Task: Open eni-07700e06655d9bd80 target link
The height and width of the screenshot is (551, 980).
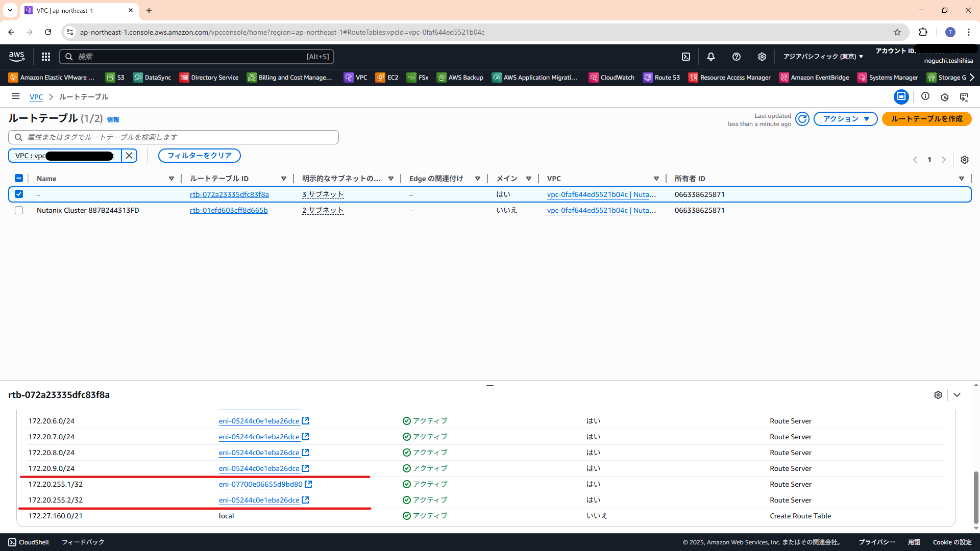Action: click(261, 484)
